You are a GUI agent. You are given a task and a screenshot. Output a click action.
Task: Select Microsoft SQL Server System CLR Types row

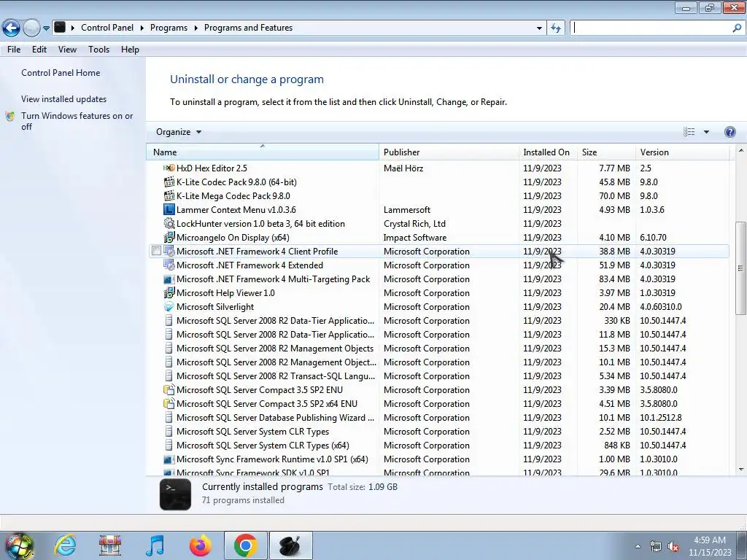(x=438, y=432)
